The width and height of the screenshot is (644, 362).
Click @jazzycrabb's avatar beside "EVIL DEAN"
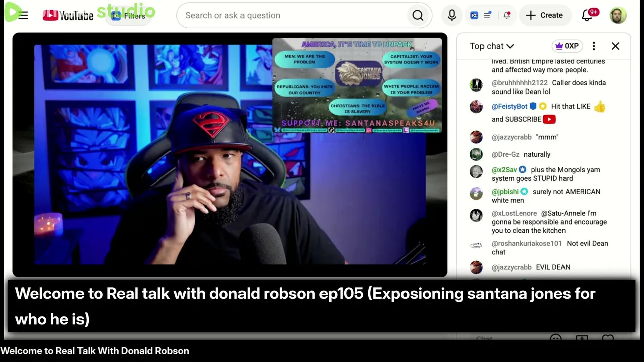point(476,267)
